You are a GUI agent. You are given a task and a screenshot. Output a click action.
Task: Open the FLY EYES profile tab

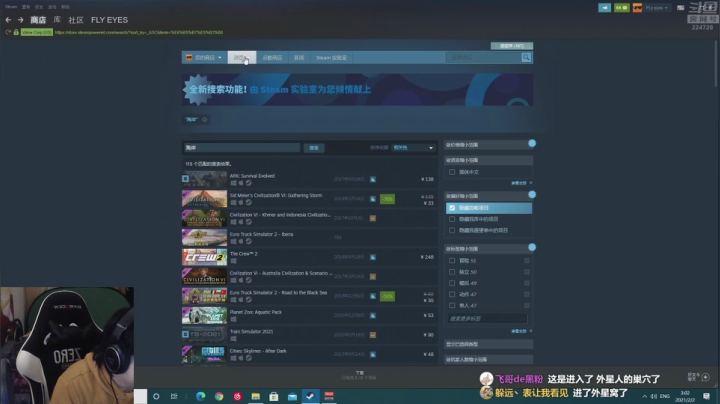click(109, 20)
